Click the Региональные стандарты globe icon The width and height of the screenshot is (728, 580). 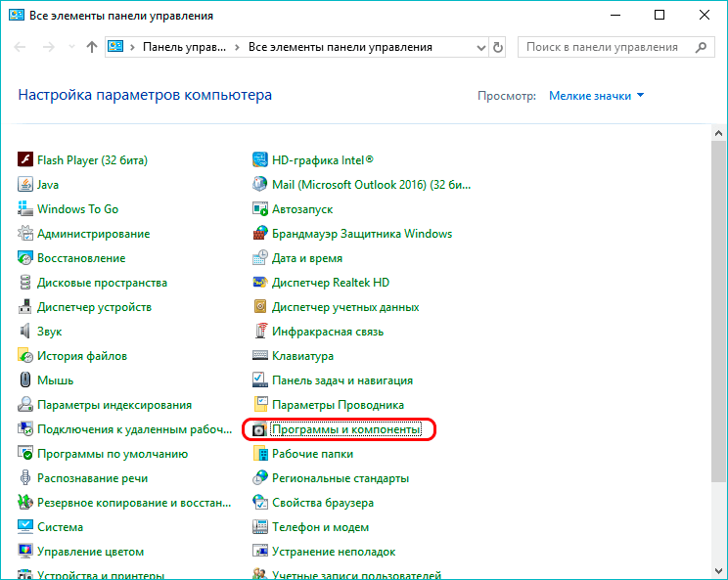[x=260, y=478]
